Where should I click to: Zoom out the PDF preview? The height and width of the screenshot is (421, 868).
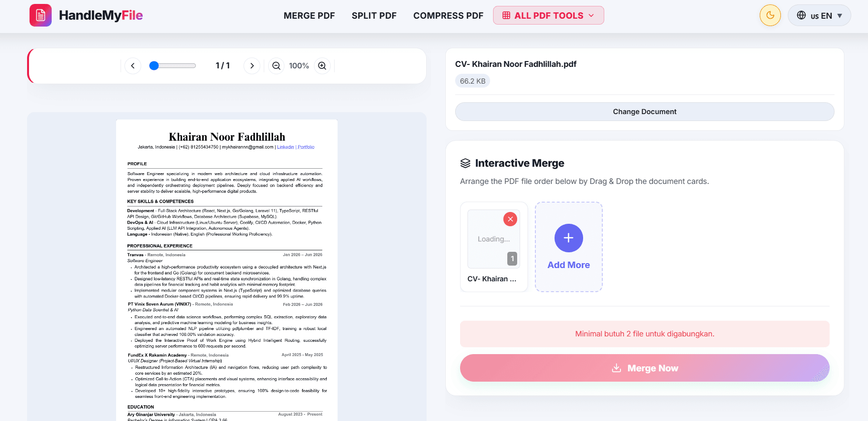tap(277, 65)
